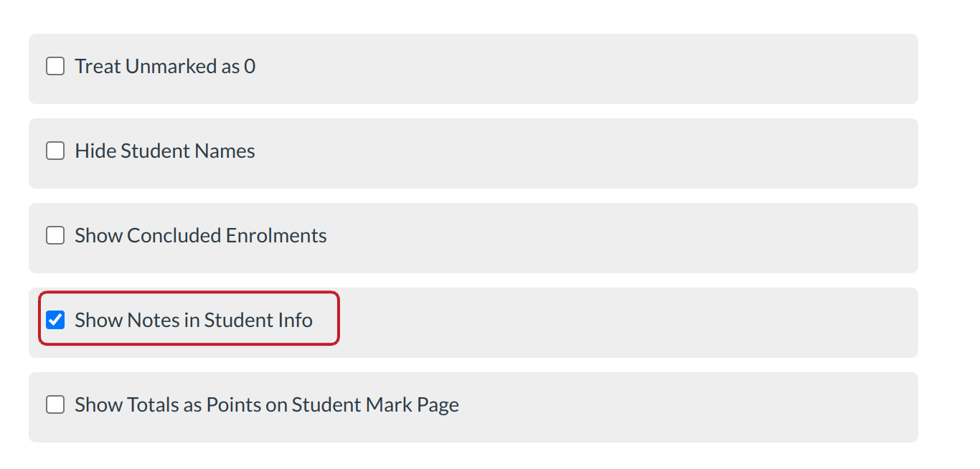Tick the Hide Student Names checkbox
The width and height of the screenshot is (980, 469).
[x=55, y=151]
